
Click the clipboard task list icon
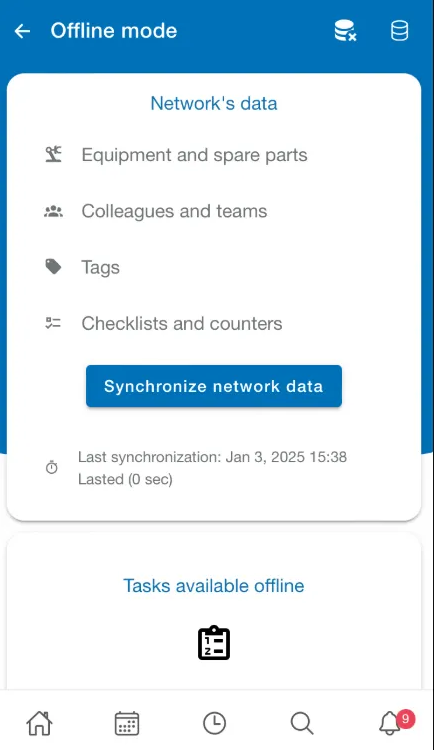[x=214, y=643]
